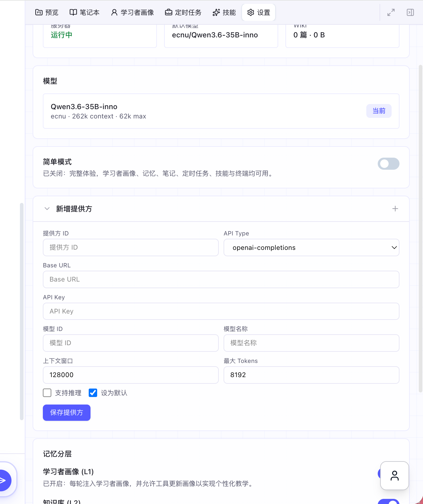Click the 模型名称 input field
Screen dimensions: 423x504
point(311,343)
